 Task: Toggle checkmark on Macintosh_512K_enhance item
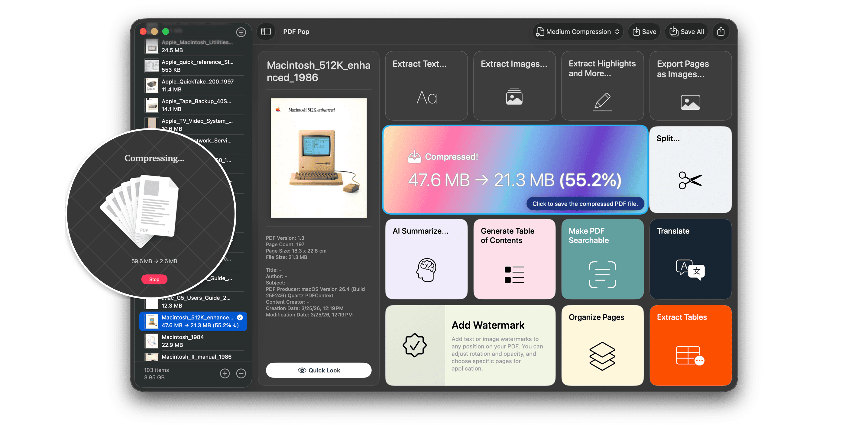tap(240, 317)
